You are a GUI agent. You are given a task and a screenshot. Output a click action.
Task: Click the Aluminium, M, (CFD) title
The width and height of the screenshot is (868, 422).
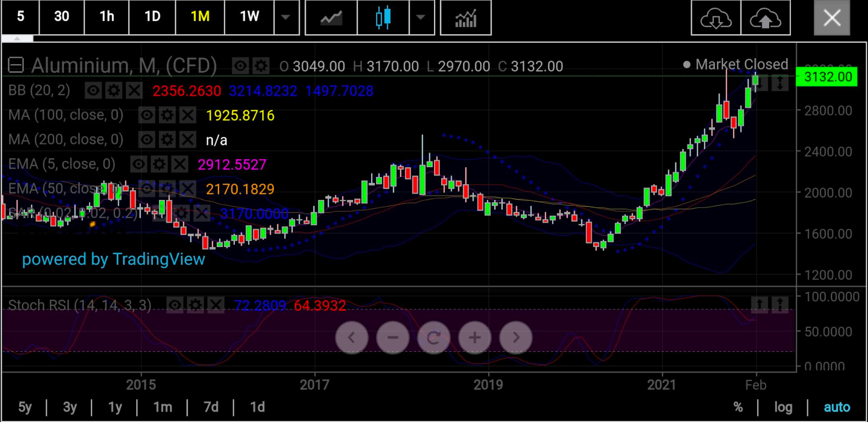pyautogui.click(x=124, y=66)
